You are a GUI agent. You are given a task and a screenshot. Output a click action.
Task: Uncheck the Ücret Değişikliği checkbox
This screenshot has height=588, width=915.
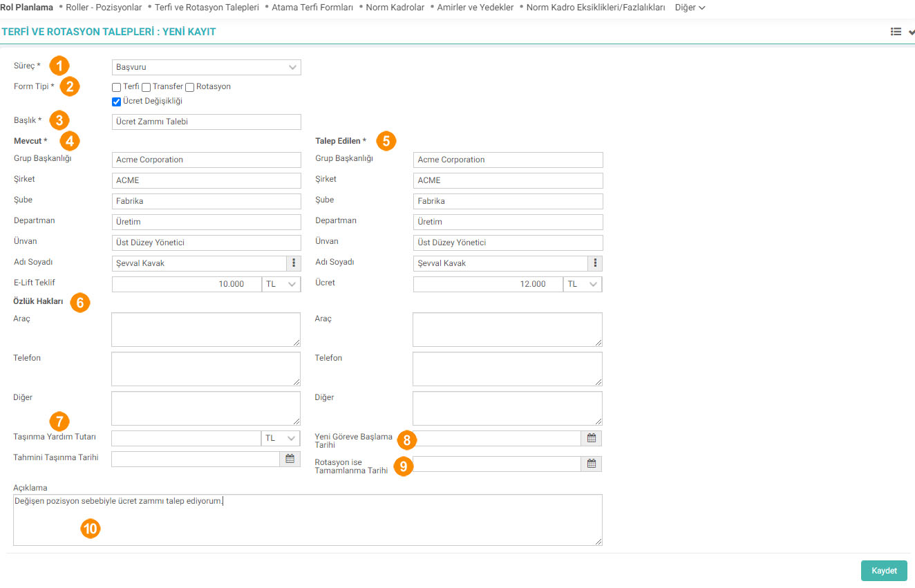[116, 102]
